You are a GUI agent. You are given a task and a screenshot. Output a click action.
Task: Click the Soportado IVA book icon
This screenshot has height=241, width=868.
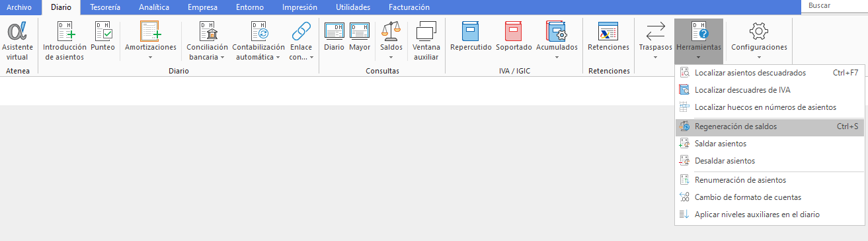514,31
